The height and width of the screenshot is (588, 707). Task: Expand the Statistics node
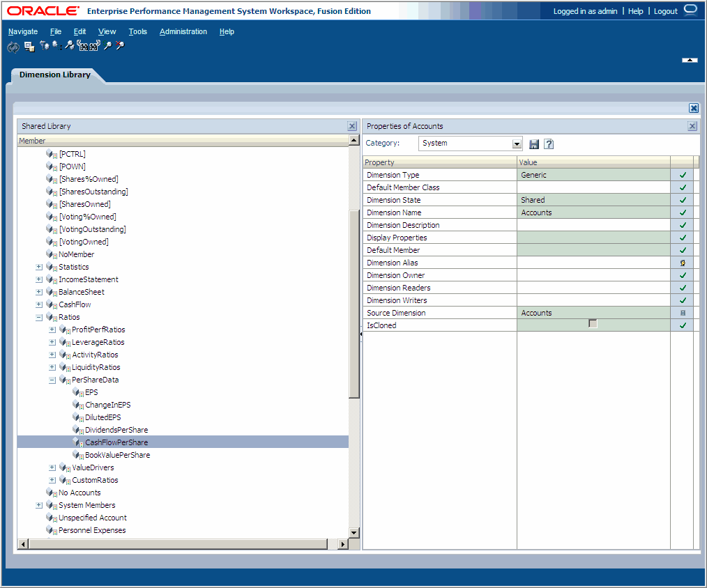(39, 268)
